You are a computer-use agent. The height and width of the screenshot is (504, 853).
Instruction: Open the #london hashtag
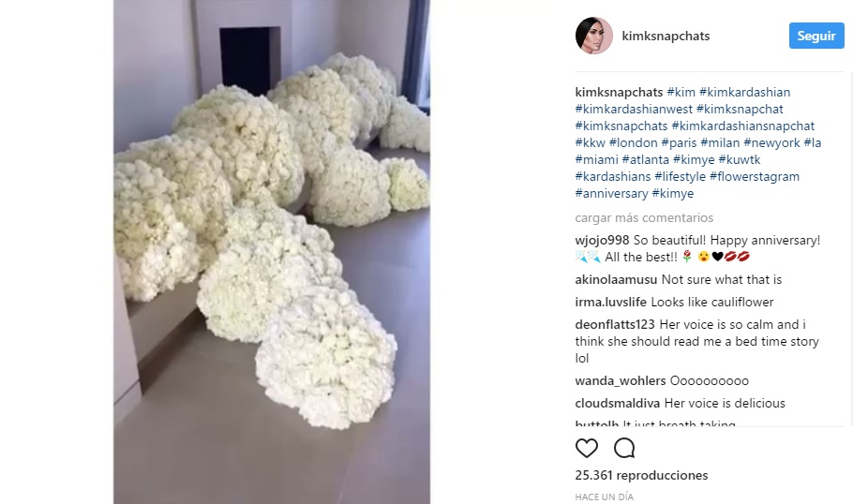(634, 142)
